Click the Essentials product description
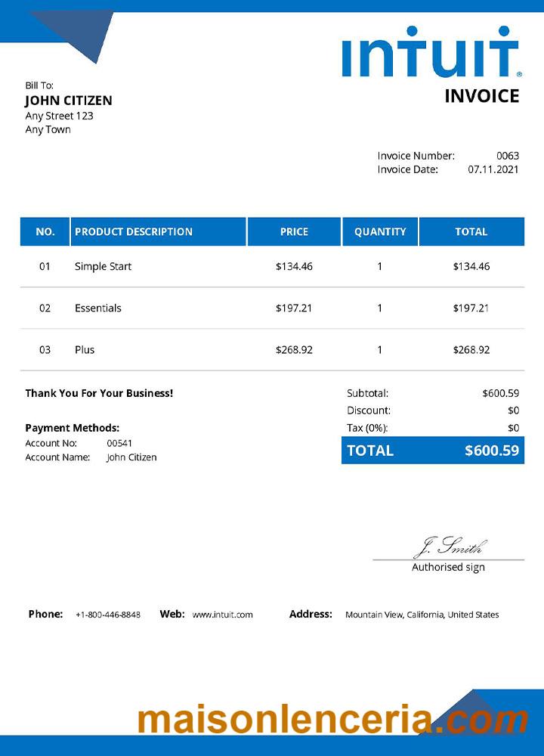The width and height of the screenshot is (544, 756). (98, 308)
